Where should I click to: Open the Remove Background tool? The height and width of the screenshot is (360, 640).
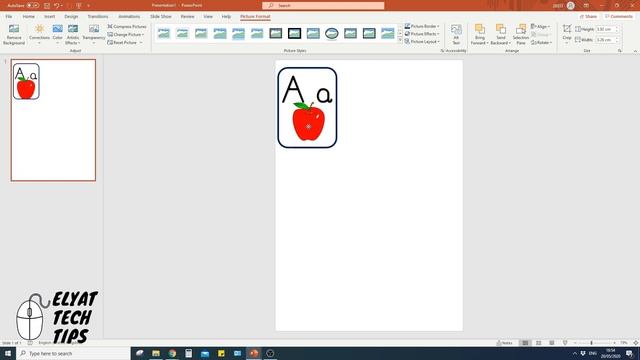(14, 35)
